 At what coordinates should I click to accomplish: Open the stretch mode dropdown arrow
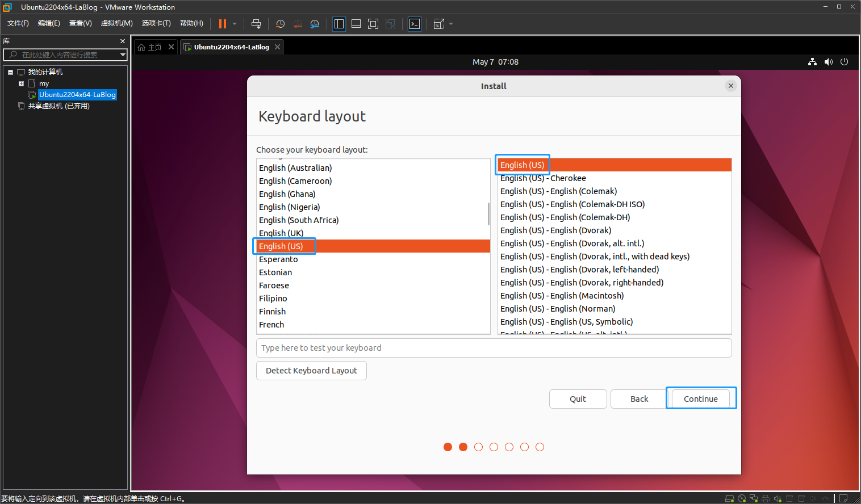(x=451, y=24)
